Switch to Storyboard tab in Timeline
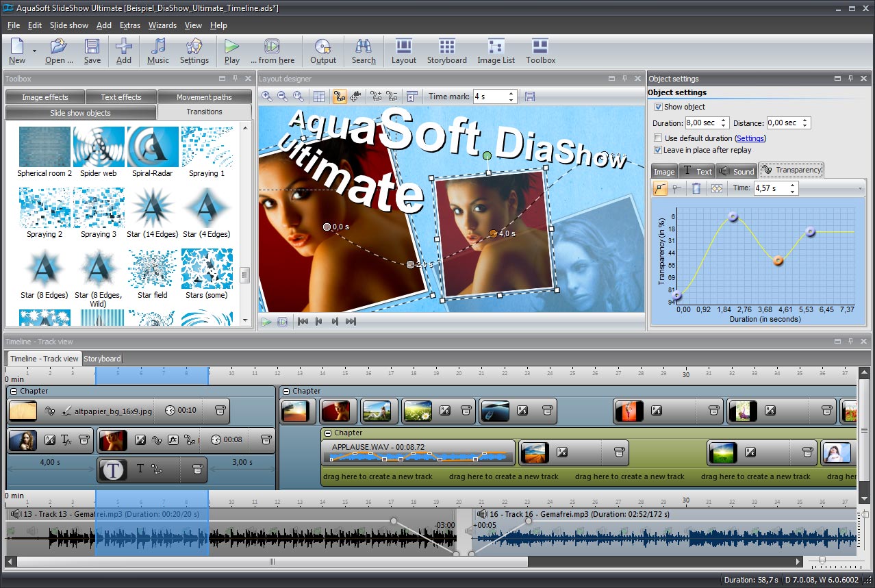 102,359
